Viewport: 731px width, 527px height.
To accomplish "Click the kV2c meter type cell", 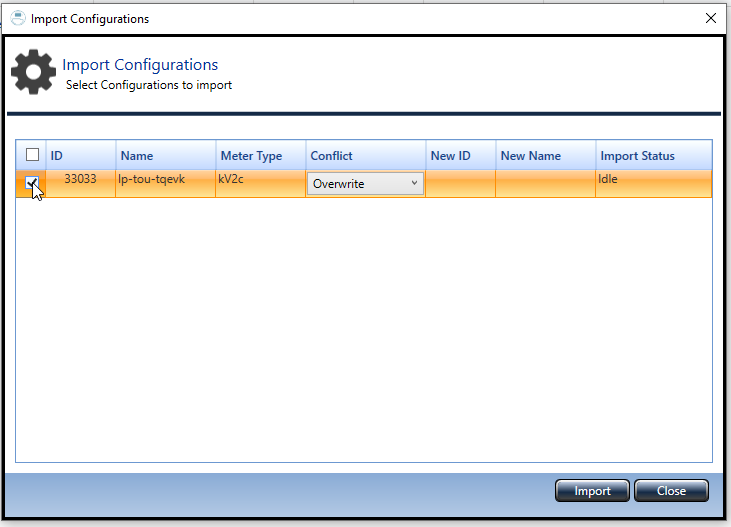I will click(x=231, y=180).
